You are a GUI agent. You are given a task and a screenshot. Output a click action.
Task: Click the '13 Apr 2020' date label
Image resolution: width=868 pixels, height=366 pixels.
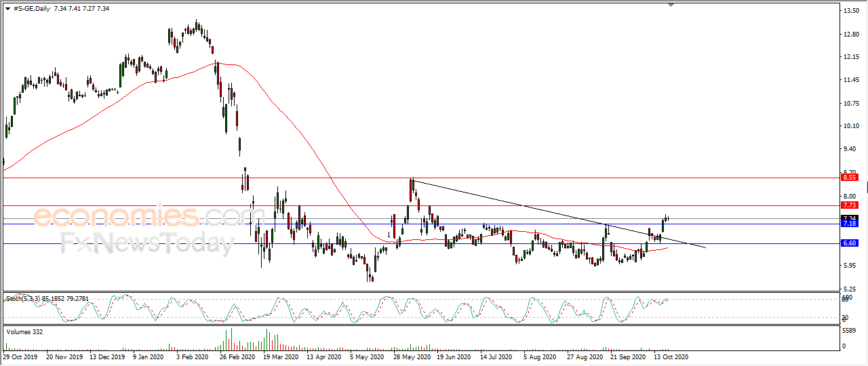324,356
